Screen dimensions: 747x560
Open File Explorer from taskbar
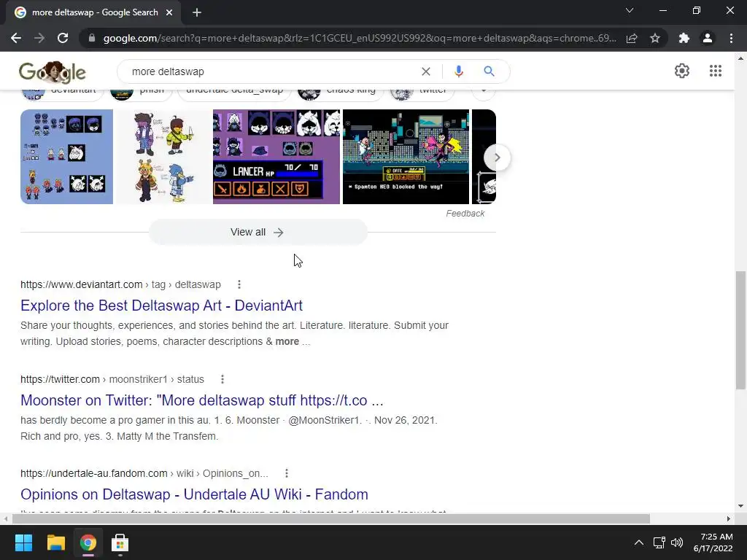(x=55, y=542)
